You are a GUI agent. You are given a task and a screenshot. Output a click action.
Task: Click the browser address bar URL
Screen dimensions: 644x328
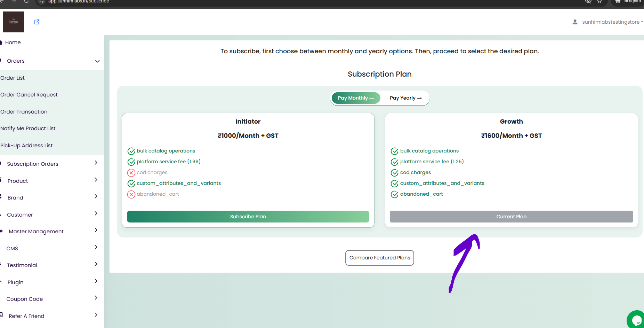(x=79, y=1)
